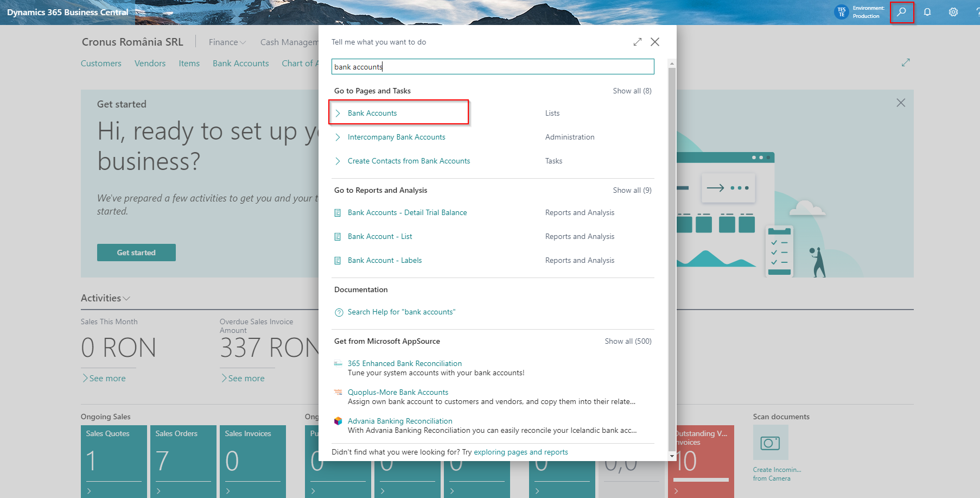Click Search Help for "bank accounts"
Viewport: 980px width, 498px height.
tap(402, 312)
